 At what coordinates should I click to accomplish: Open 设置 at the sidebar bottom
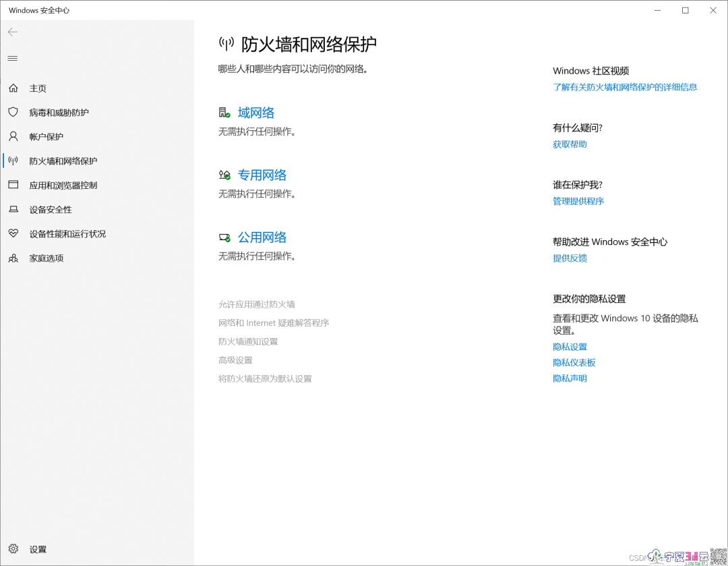pyautogui.click(x=38, y=549)
